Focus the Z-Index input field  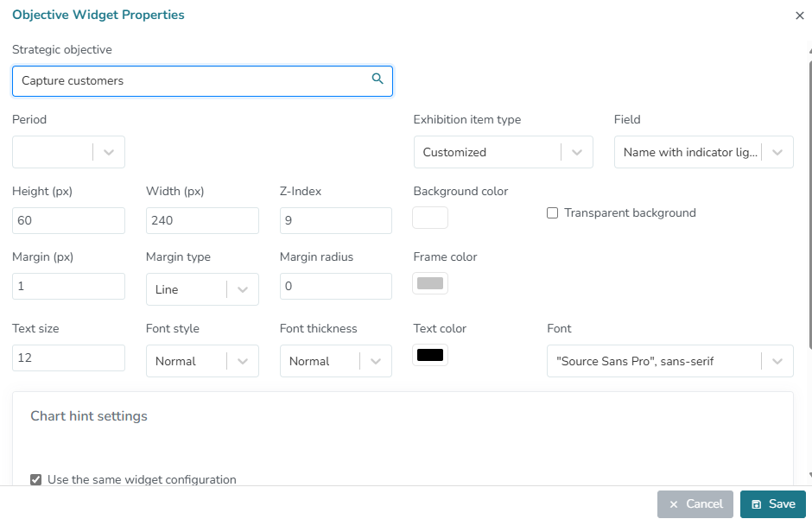point(336,220)
